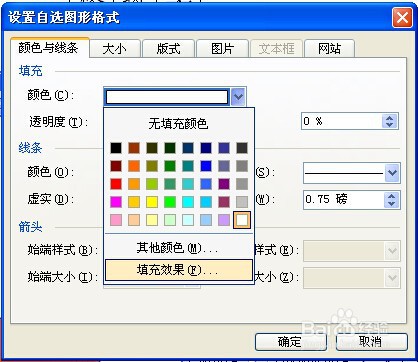Select the magenta color swatch
Image resolution: width=418 pixels, height=362 pixels.
(x=116, y=202)
